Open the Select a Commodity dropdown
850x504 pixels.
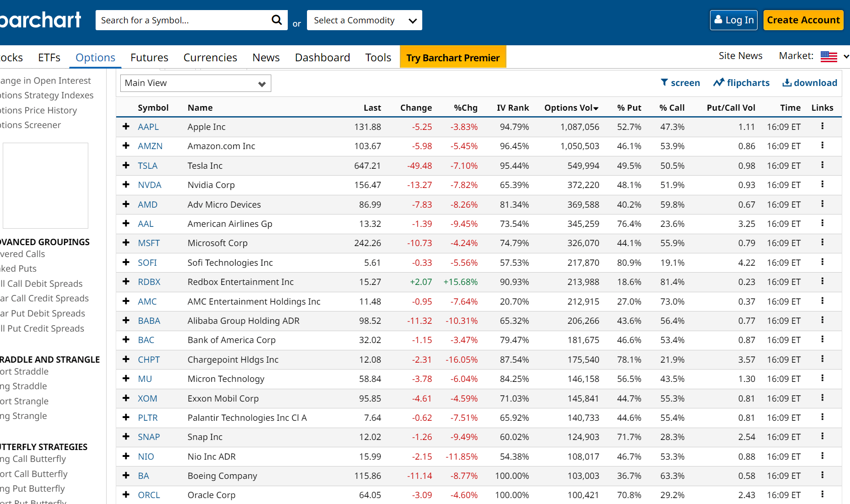364,20
